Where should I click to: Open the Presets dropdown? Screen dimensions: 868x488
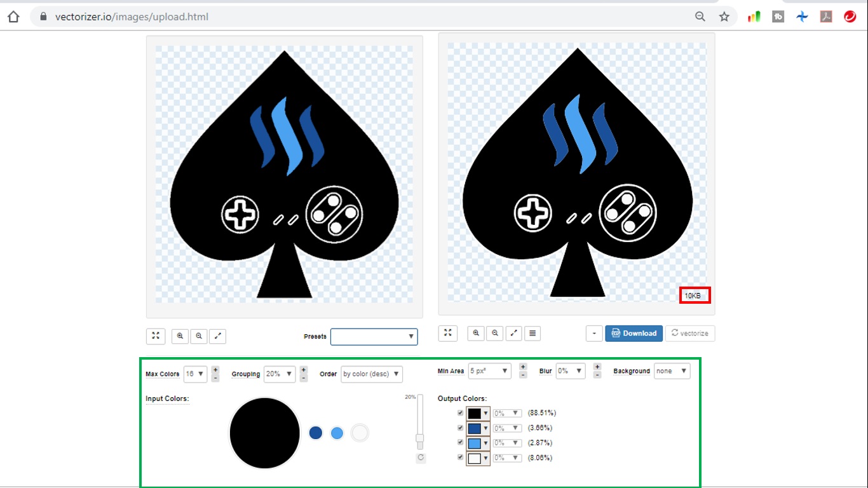click(x=374, y=336)
